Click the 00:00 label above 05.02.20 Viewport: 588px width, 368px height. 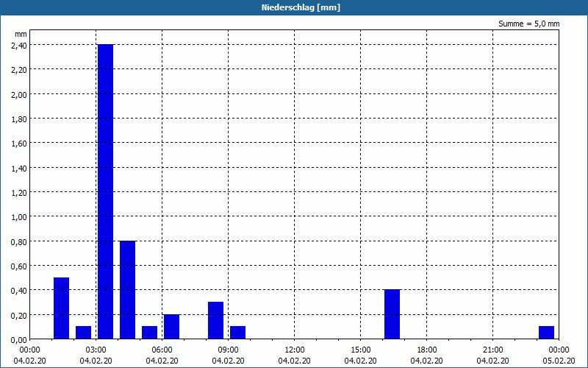pos(559,350)
